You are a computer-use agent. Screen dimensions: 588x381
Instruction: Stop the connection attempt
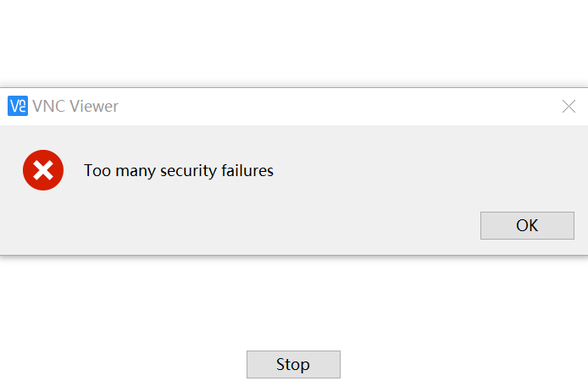point(293,364)
